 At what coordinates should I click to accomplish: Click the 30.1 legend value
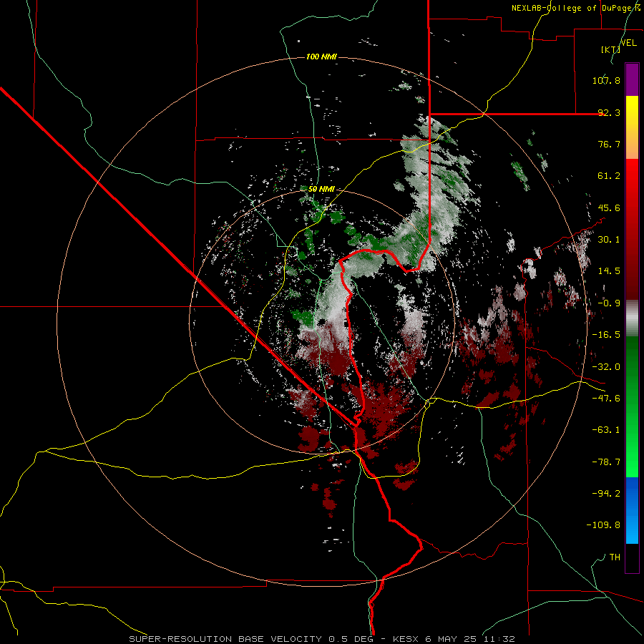coord(609,240)
